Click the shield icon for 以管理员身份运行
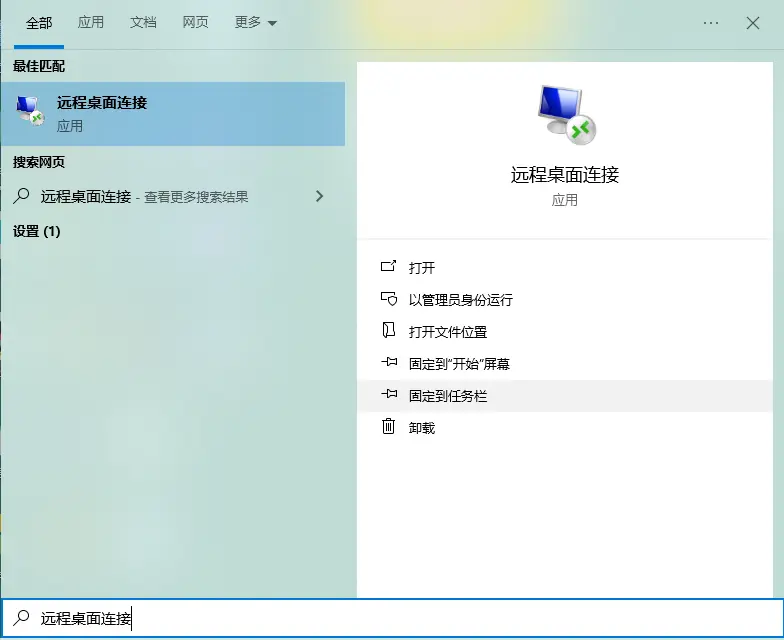 pyautogui.click(x=389, y=300)
